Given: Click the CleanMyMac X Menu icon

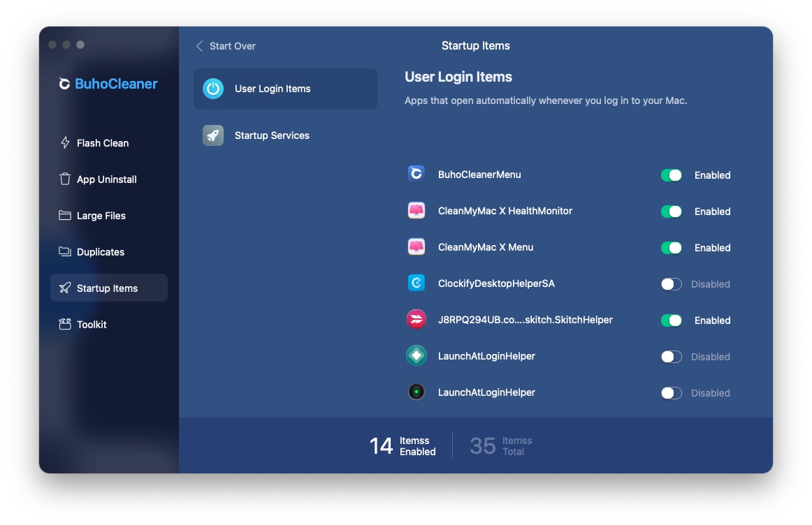Looking at the screenshot, I should pos(416,246).
